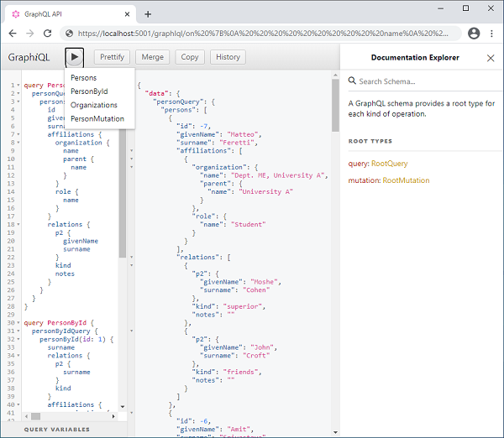This screenshot has height=438, width=504.
Task: Click the result pane scroll up arrow
Action: point(335,76)
